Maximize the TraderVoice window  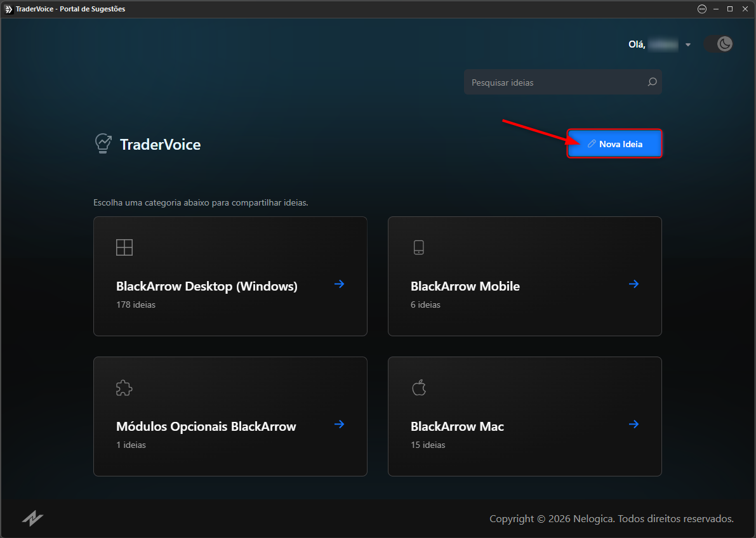pos(730,9)
